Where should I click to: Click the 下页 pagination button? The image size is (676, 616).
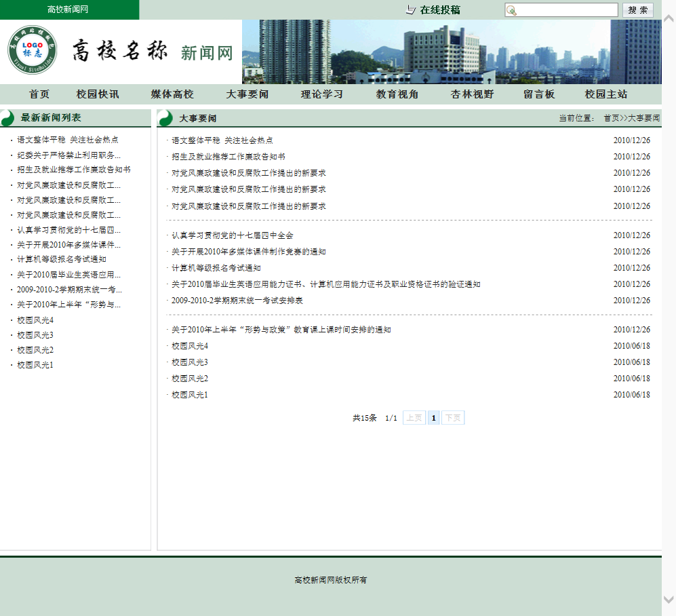click(x=452, y=418)
